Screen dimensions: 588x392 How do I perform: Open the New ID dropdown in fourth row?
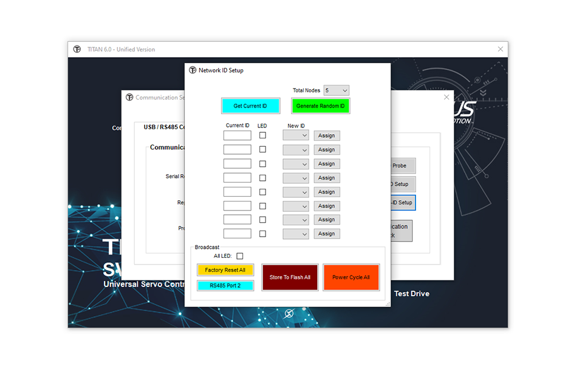pos(296,178)
